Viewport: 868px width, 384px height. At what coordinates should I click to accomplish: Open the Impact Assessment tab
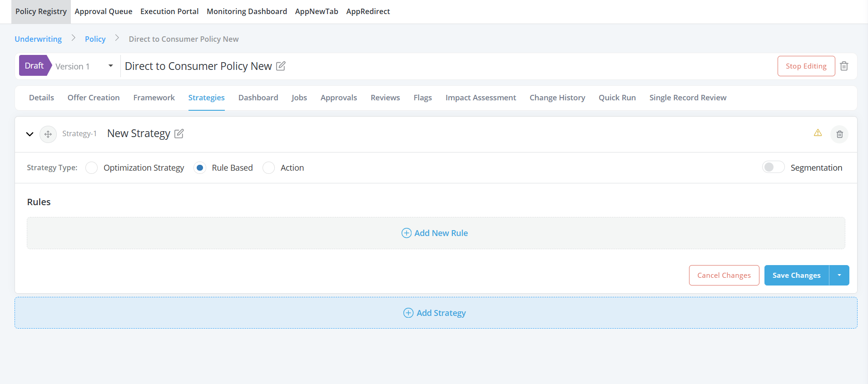click(x=481, y=98)
